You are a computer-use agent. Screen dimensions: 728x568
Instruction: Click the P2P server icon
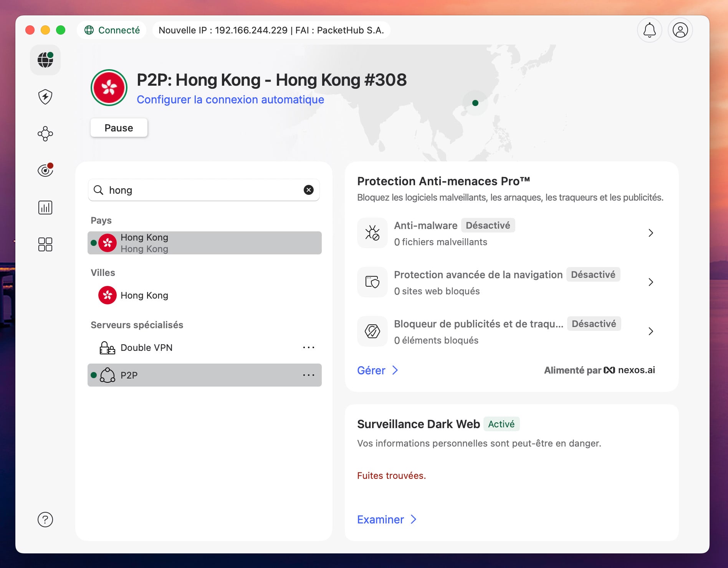pyautogui.click(x=108, y=375)
